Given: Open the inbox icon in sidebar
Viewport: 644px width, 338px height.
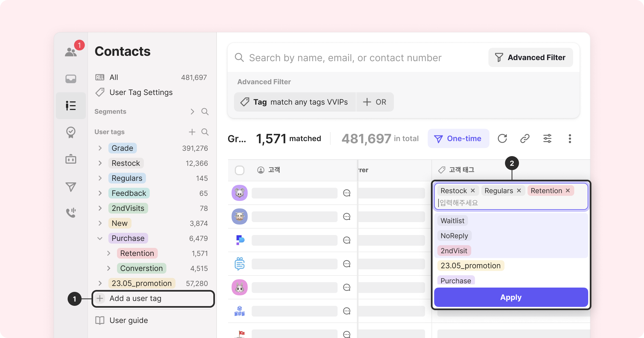Looking at the screenshot, I should 71,79.
